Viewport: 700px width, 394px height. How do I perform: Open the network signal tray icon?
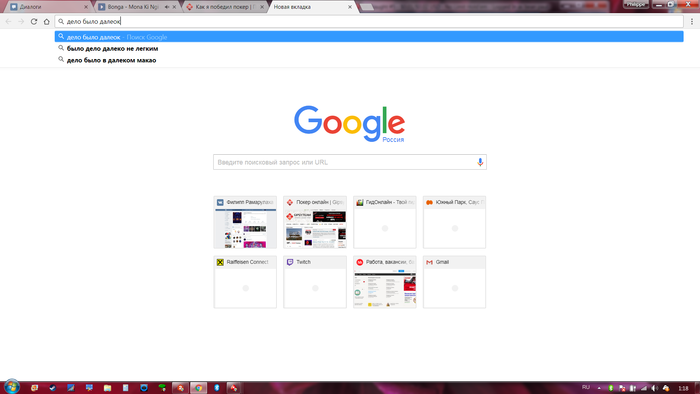[644, 388]
